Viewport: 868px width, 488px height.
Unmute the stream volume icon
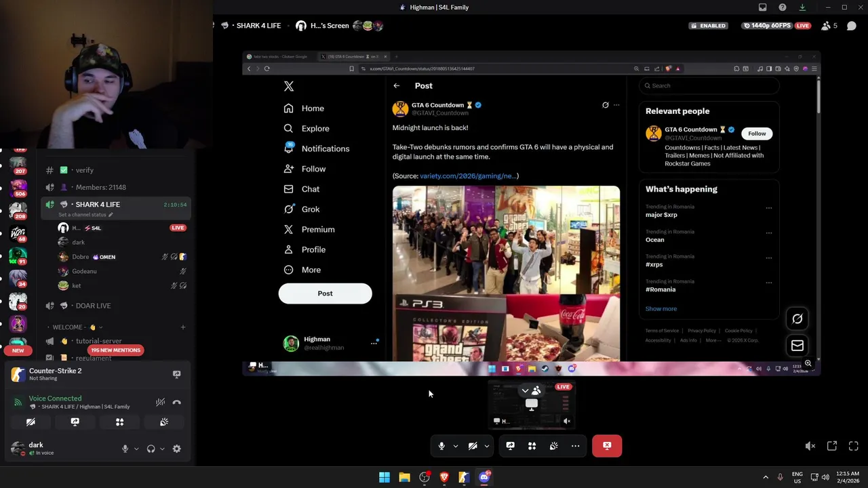(810, 446)
